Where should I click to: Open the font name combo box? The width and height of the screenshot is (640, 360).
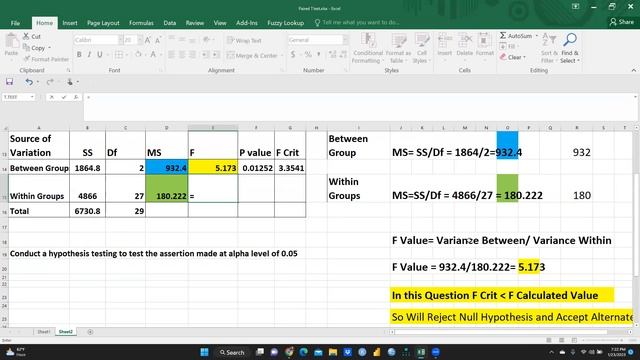pos(98,40)
